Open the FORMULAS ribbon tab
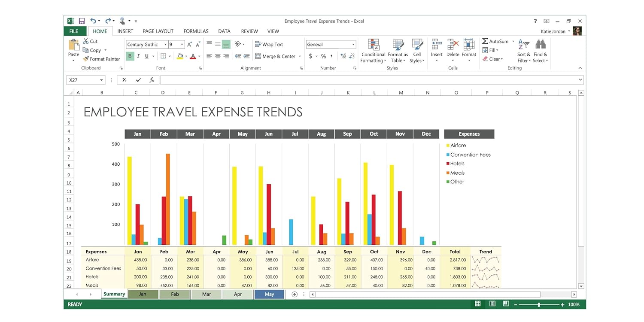Screen dimensions: 644x322 pos(196,31)
